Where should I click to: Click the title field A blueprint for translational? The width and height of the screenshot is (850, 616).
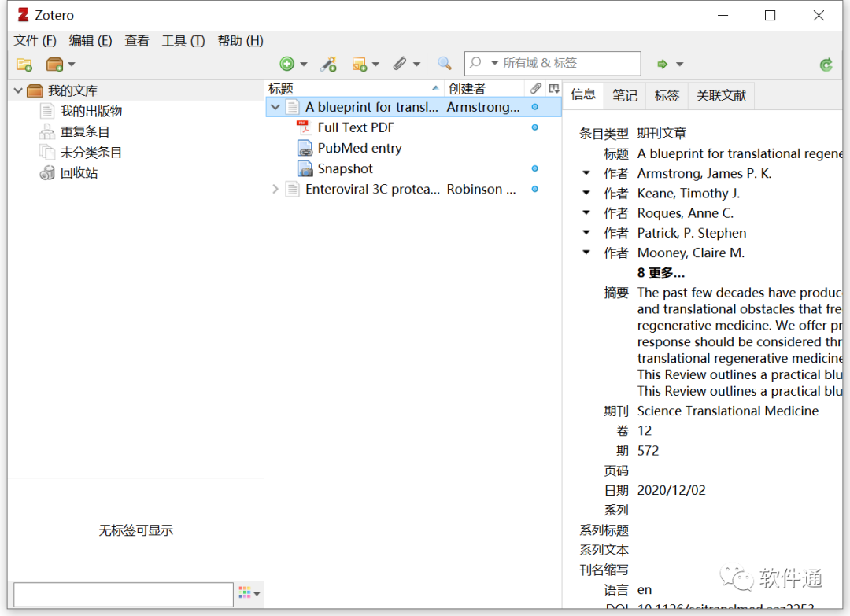739,153
